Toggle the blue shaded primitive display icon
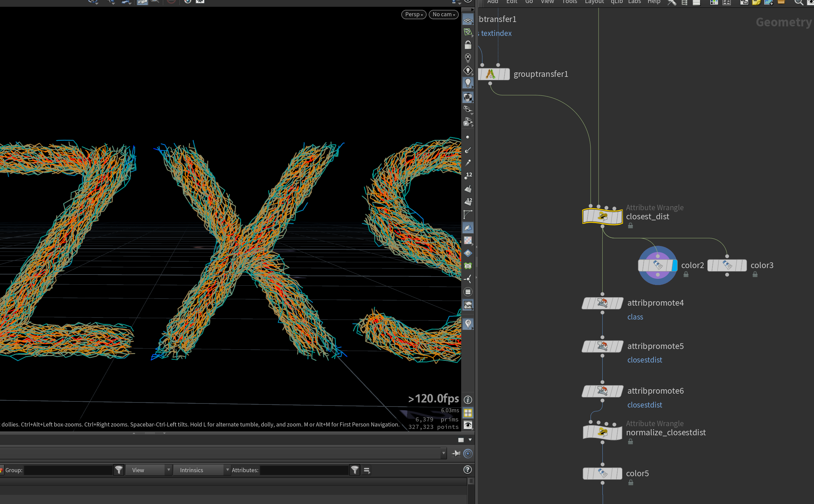Image resolution: width=814 pixels, height=504 pixels. 468,227
